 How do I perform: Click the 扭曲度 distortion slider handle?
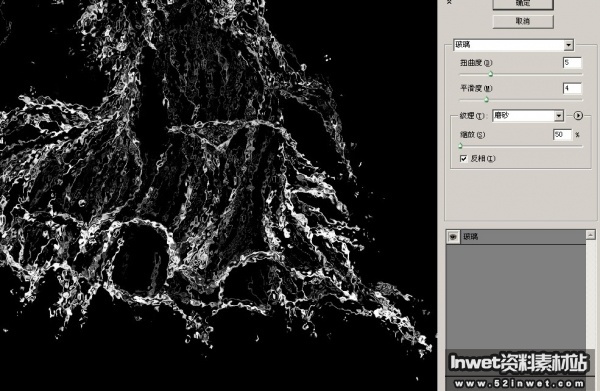(x=491, y=74)
